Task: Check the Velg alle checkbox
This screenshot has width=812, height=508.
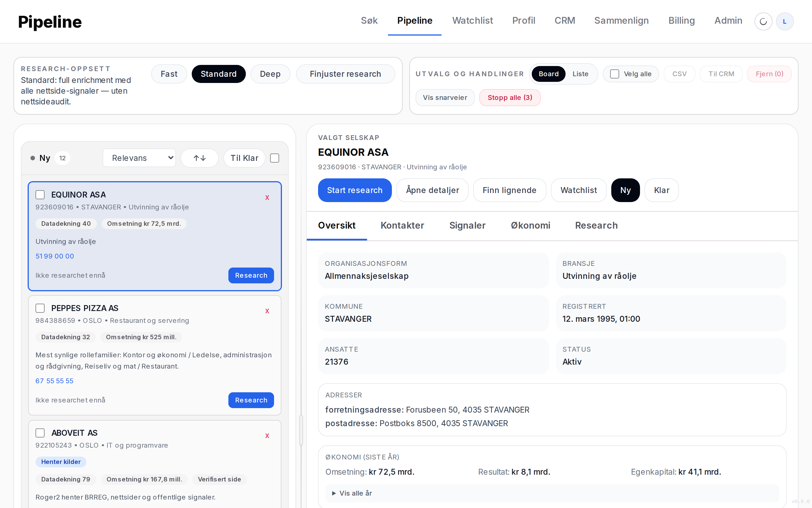Action: [x=614, y=74]
